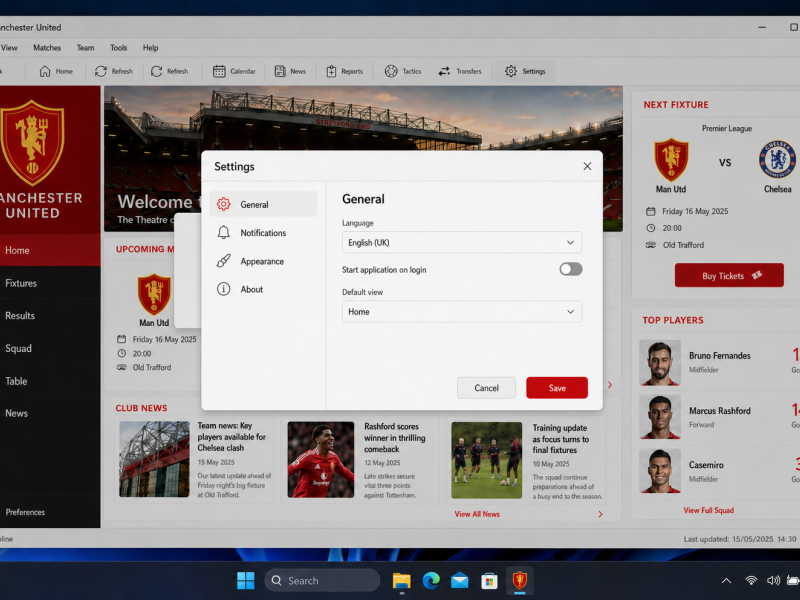
Task: Click the Club News next arrow chevron
Action: [600, 514]
